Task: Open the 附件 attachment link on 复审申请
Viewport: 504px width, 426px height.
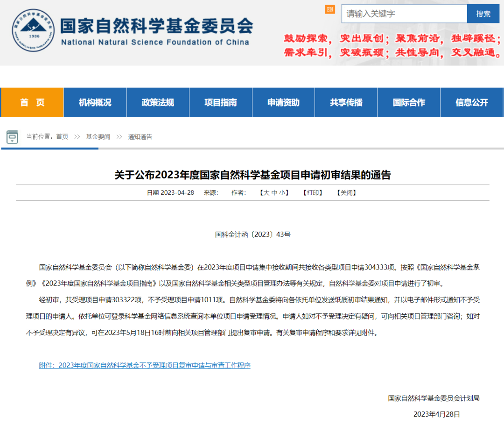Action: point(145,365)
